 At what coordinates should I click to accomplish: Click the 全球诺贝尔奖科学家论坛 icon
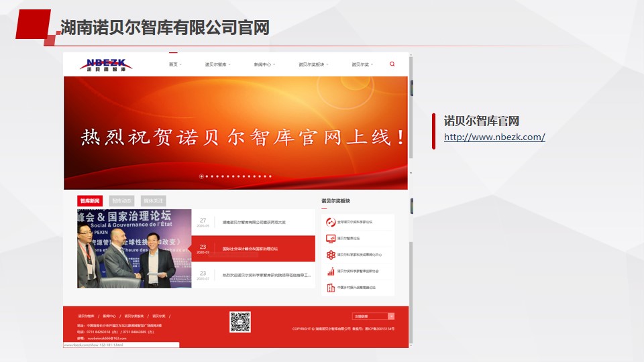point(331,222)
